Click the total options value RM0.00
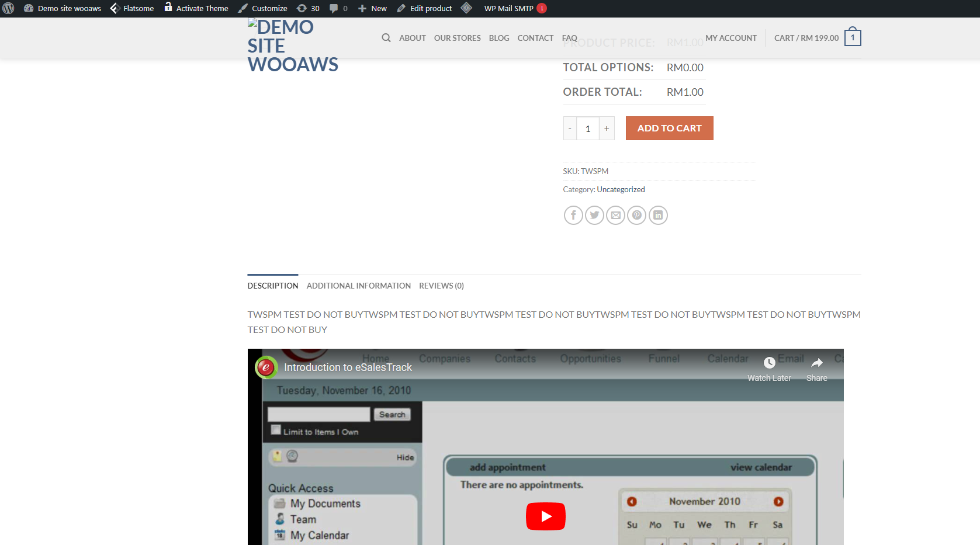The height and width of the screenshot is (545, 980). click(x=685, y=67)
